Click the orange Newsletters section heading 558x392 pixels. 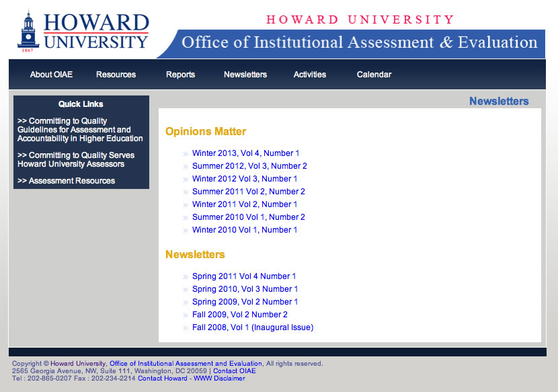[195, 255]
